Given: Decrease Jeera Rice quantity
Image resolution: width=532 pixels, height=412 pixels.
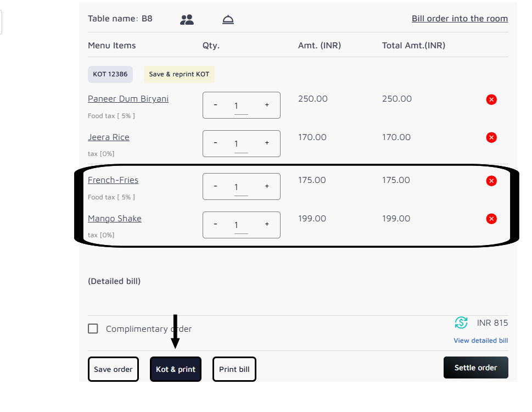Looking at the screenshot, I should (x=215, y=143).
